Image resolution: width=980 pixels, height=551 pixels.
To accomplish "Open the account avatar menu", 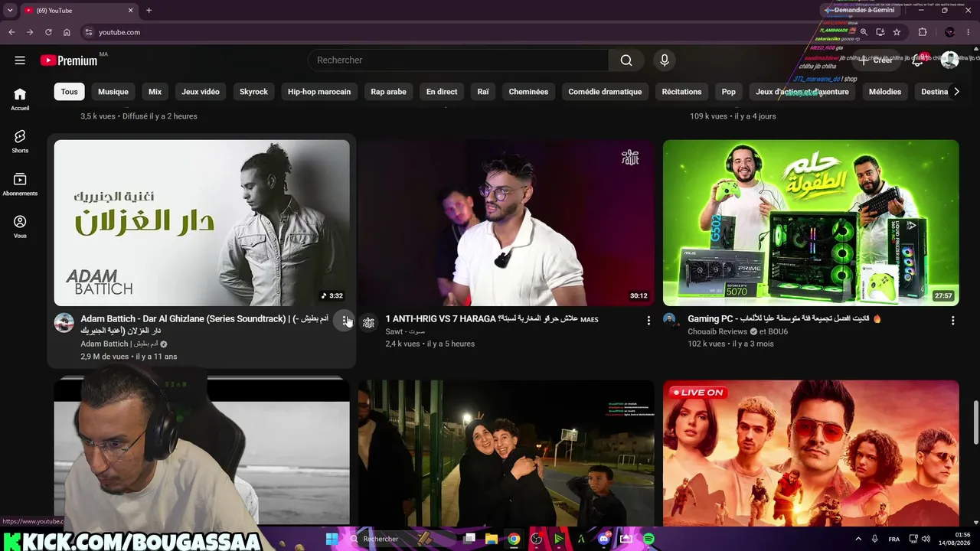I will (x=949, y=60).
